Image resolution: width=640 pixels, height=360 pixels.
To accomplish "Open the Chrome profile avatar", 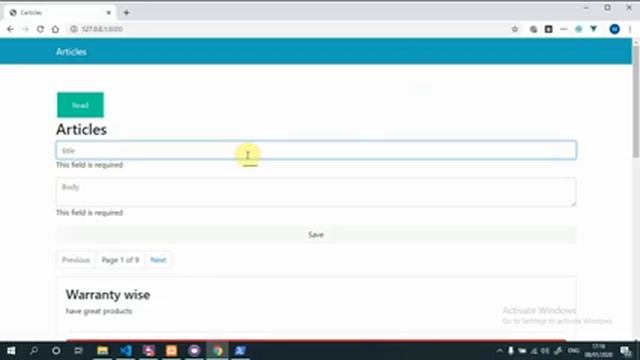I will coord(614,29).
